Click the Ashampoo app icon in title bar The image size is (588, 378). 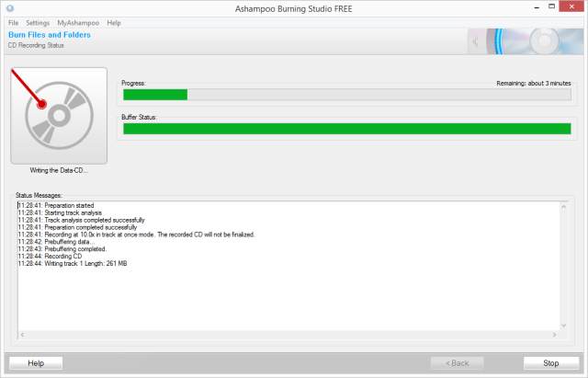[x=10, y=8]
